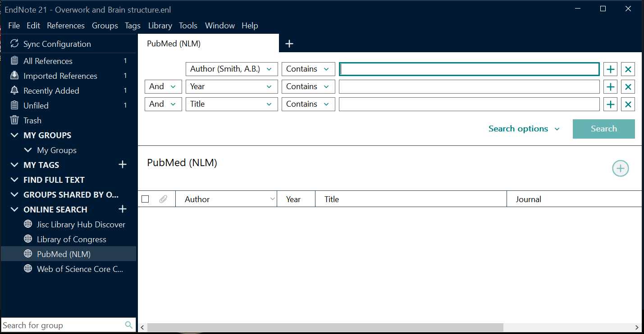Open the Tools menu
This screenshot has height=334, width=644.
188,26
